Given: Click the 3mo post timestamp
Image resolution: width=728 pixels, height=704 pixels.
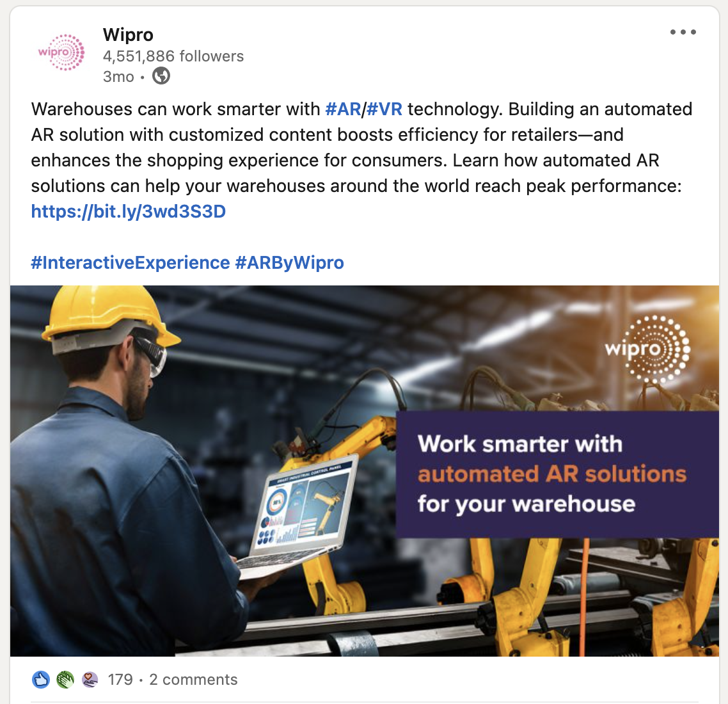Looking at the screenshot, I should (x=118, y=77).
